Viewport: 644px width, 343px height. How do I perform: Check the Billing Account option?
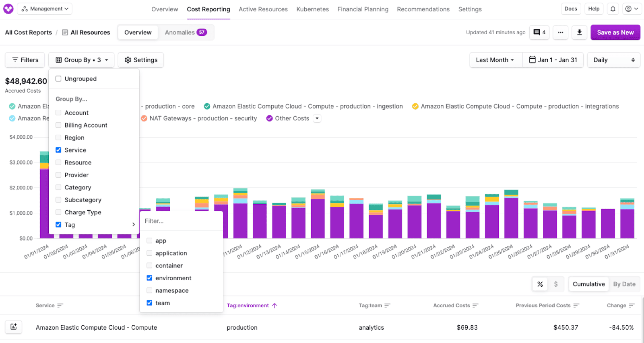point(58,125)
